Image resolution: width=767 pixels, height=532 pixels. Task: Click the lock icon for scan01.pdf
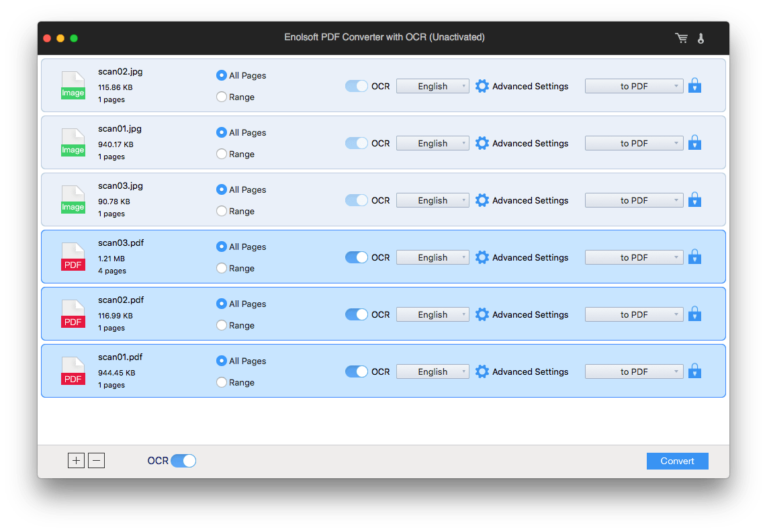tap(694, 371)
